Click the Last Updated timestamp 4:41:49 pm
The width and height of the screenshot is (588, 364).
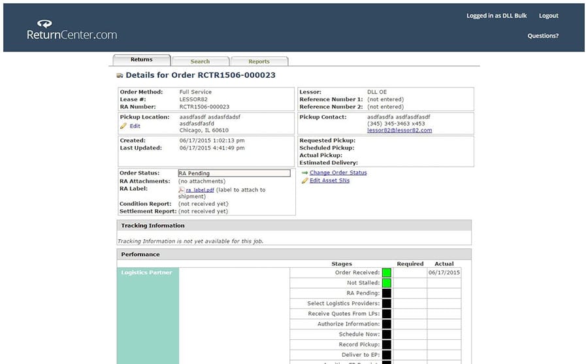212,148
